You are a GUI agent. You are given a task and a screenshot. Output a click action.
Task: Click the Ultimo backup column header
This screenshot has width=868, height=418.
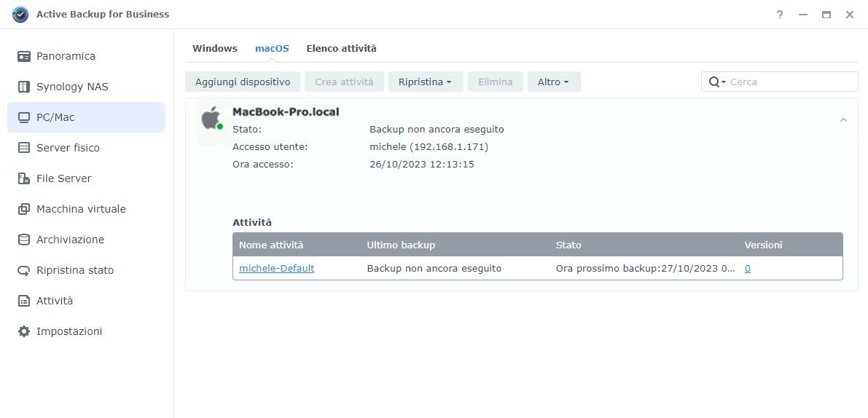click(x=401, y=245)
